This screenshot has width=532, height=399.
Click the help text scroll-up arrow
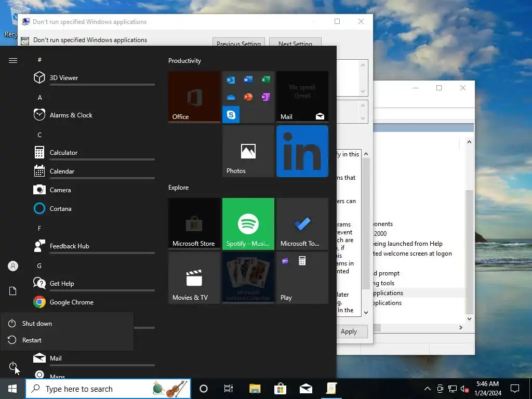point(366,154)
